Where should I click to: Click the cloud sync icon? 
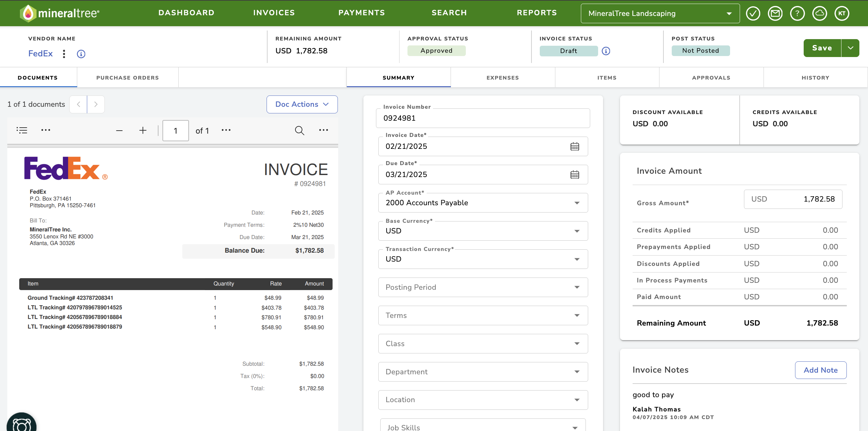click(820, 14)
